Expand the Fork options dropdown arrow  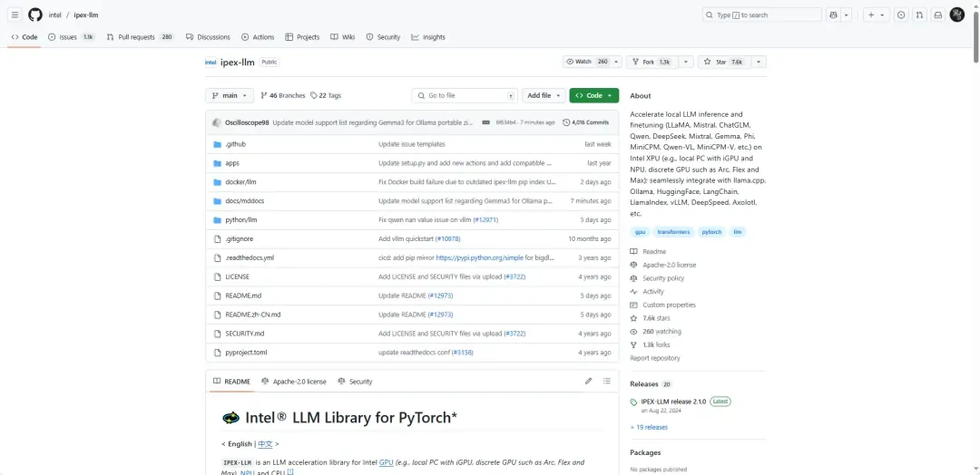click(686, 62)
